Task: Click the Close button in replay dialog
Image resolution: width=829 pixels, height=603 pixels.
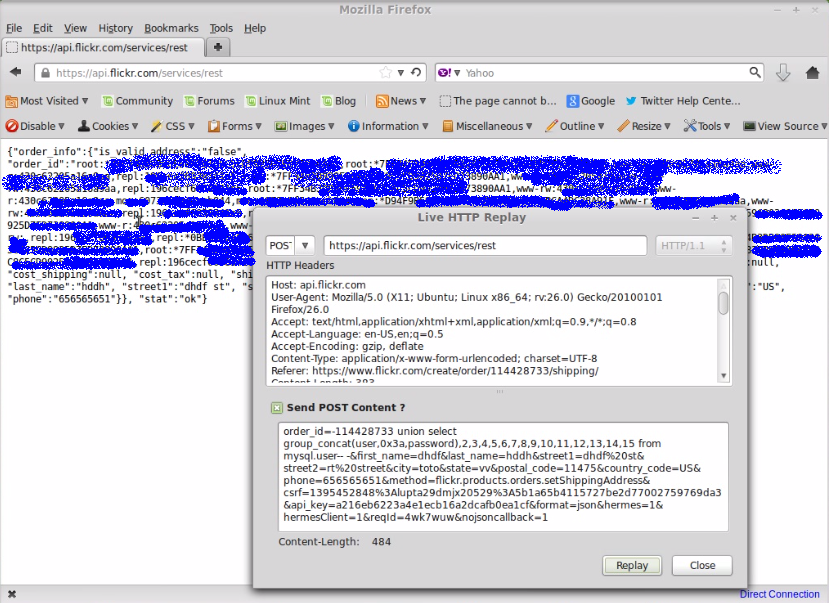Action: coord(702,565)
